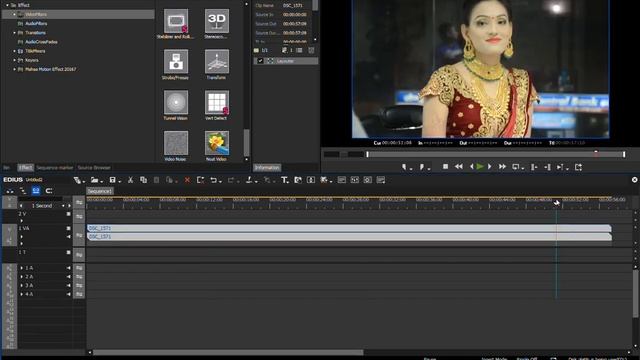Click Set Out point button
Viewport: 640px width, 360px height.
tap(422, 167)
